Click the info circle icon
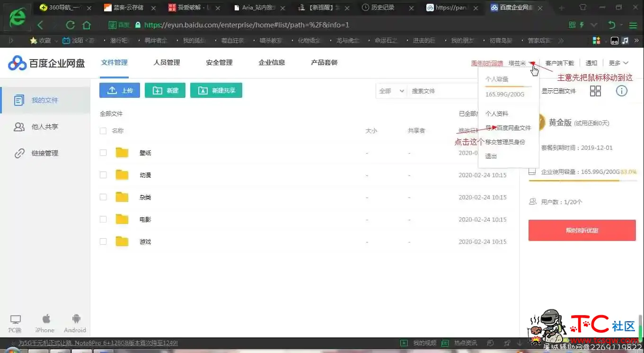644x353 pixels. [x=621, y=91]
